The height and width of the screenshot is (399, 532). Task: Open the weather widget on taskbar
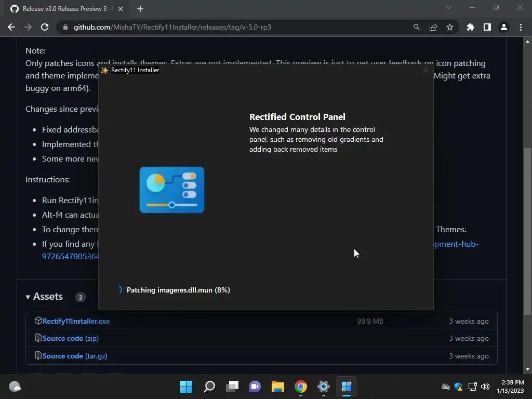pyautogui.click(x=15, y=387)
